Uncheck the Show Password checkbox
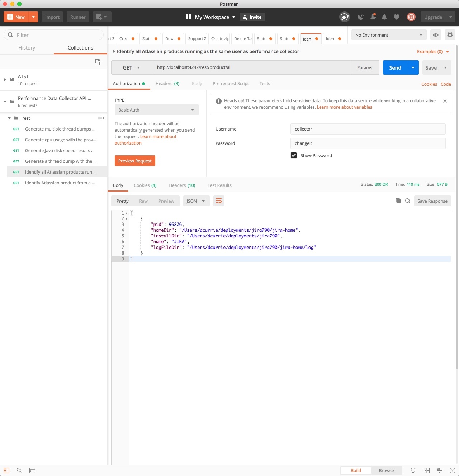The width and height of the screenshot is (459, 476). tap(294, 155)
